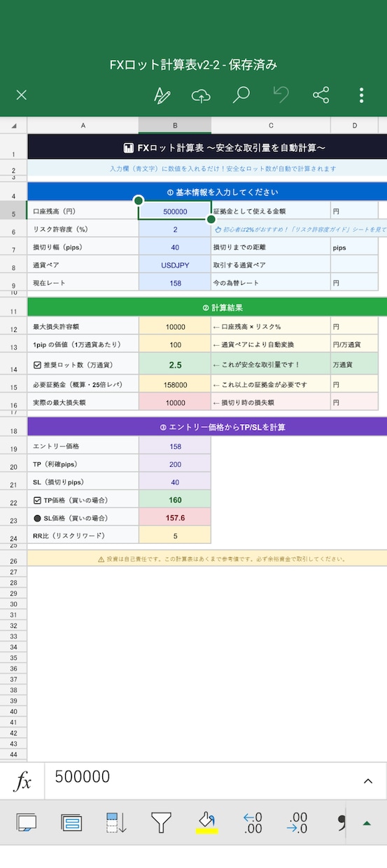Image resolution: width=387 pixels, height=868 pixels.
Task: Select the RR比（リスクリワード） label cell
Action: click(x=83, y=536)
